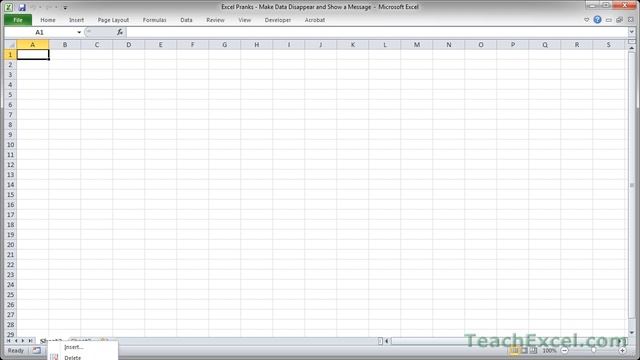Click the zoom out minus button
640x360 pixels.
564,350
